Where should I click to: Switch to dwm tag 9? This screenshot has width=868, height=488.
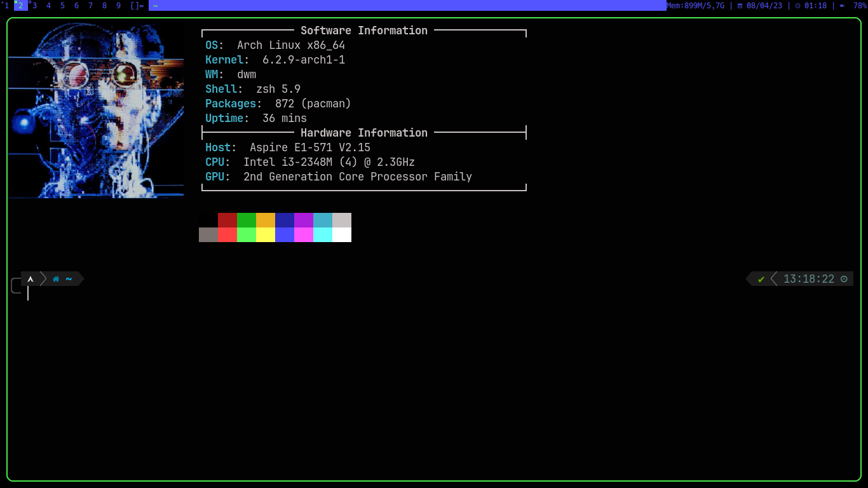coord(118,6)
